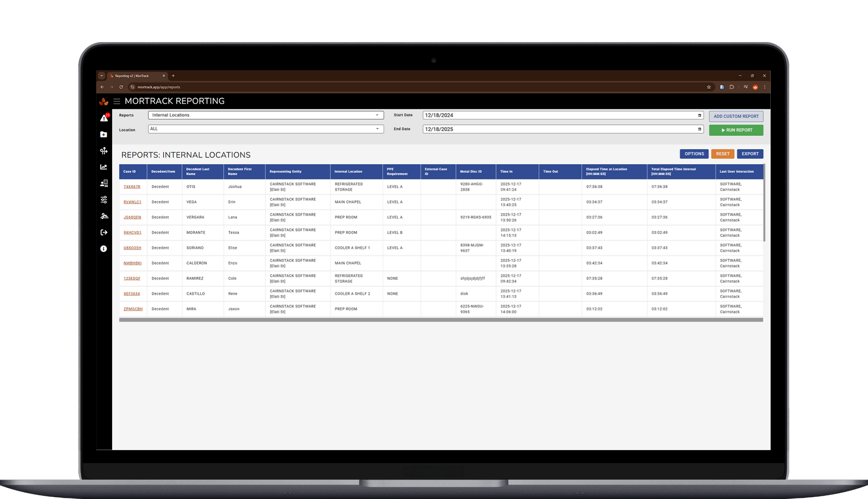The height and width of the screenshot is (499, 868).
Task: Open Start Date calendar picker icon
Action: click(699, 115)
